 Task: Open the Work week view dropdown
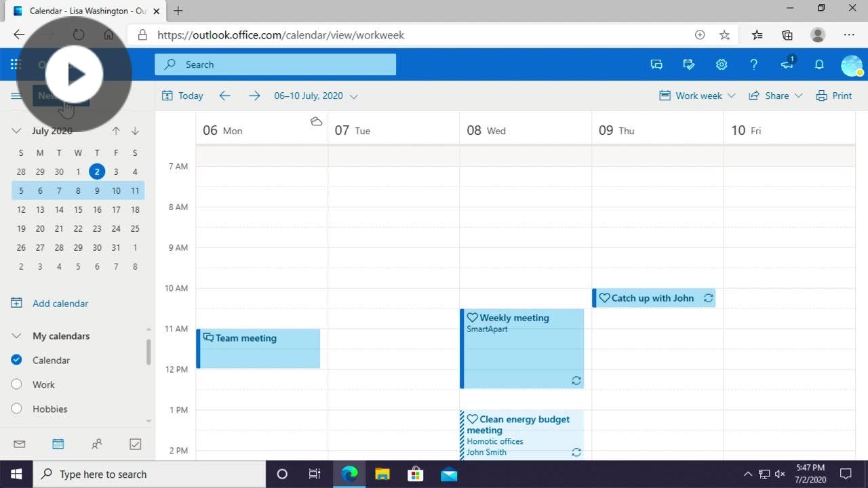coord(697,96)
